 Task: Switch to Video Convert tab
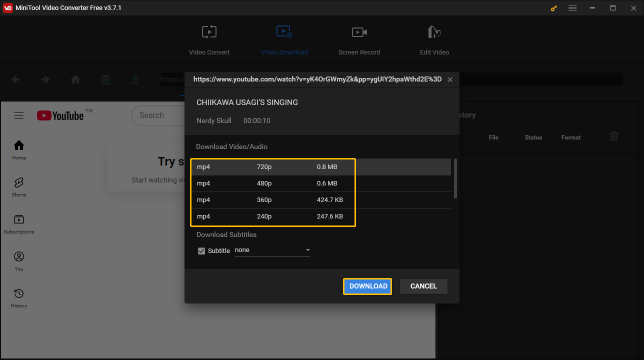tap(209, 40)
